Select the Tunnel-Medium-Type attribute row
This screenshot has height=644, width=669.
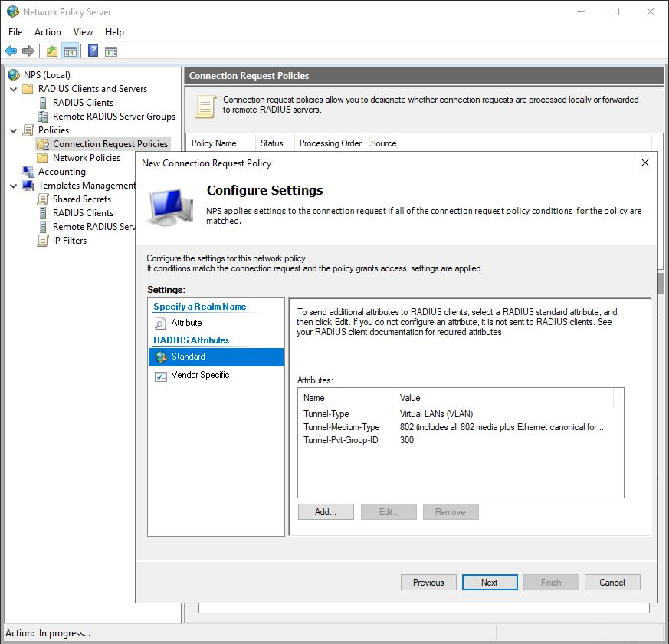click(x=461, y=427)
